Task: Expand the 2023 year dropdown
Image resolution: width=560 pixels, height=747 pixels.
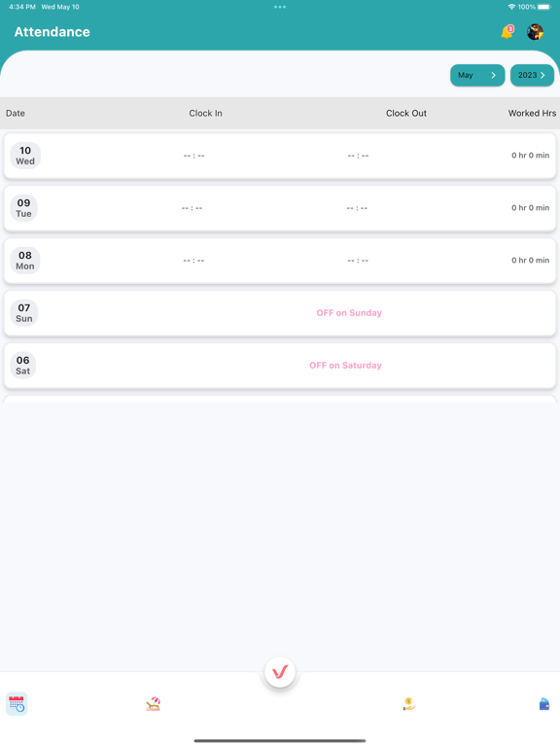Action: 532,75
